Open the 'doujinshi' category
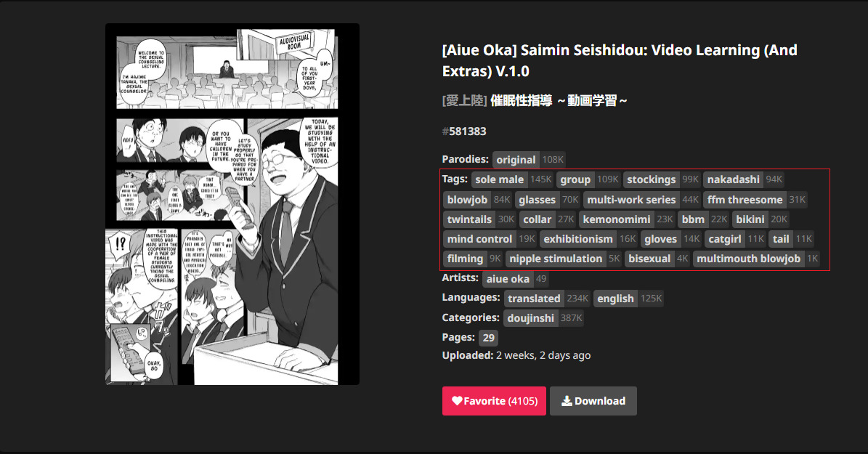Viewport: 868px width, 454px height. (543, 318)
